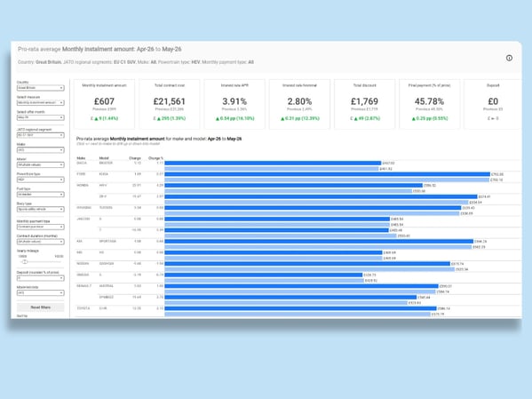
Task: Open the Contract duration (months) dropdown
Action: (40, 242)
